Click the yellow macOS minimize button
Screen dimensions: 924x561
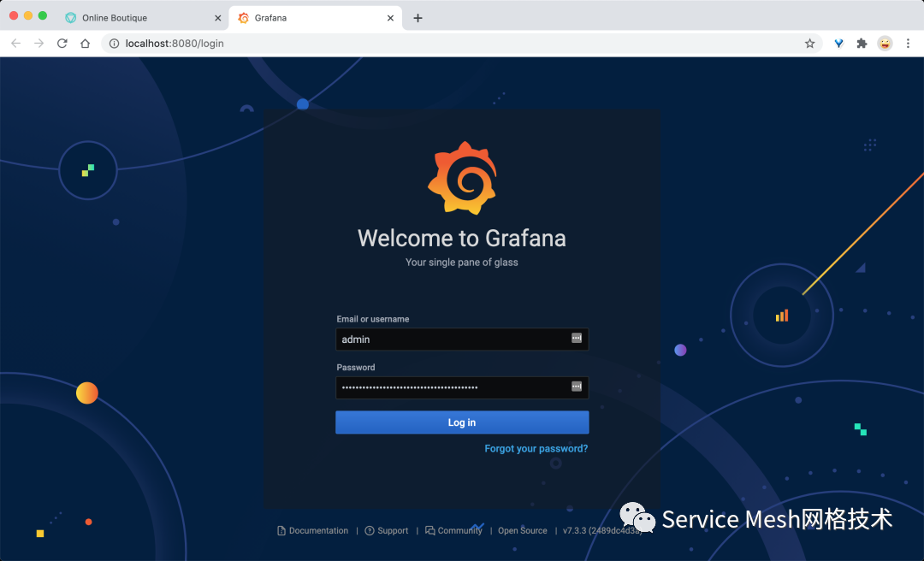pyautogui.click(x=27, y=15)
